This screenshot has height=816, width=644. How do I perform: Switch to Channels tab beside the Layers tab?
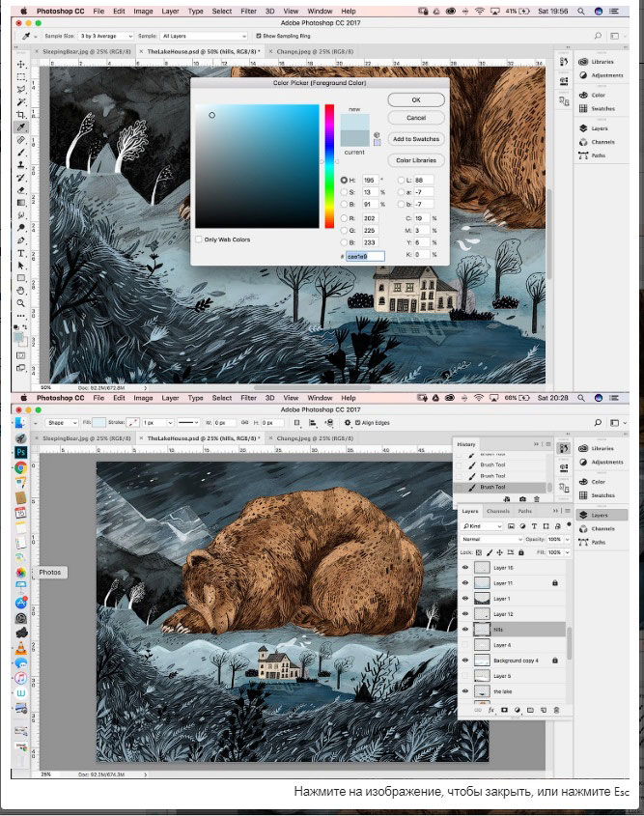click(x=498, y=511)
